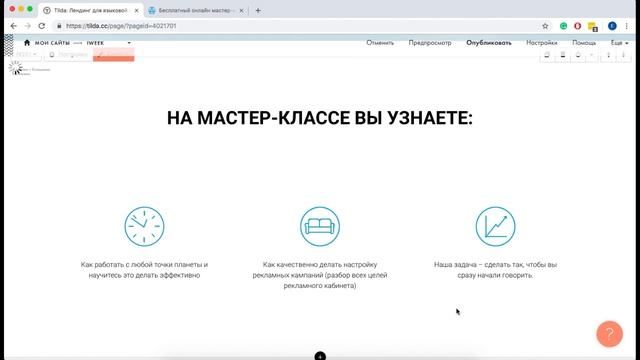Expand the small block actions dropdown arrow
Screen dimensions: 640x360
[x=591, y=55]
